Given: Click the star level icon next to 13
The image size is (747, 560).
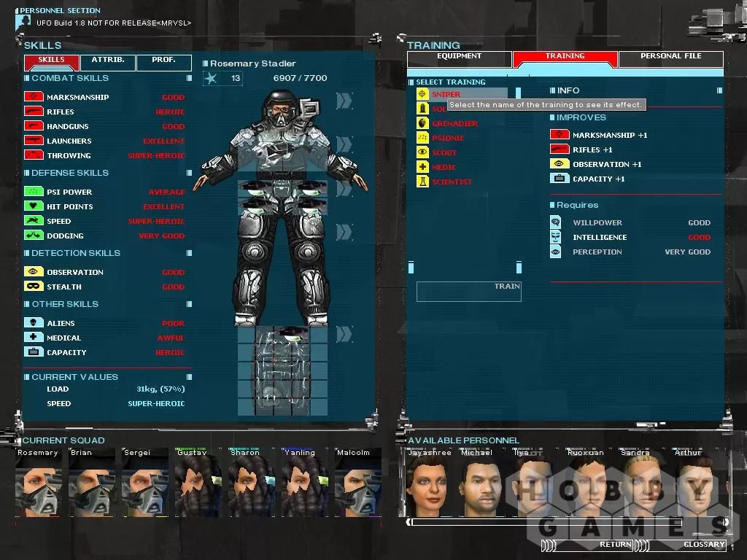Looking at the screenshot, I should (211, 78).
